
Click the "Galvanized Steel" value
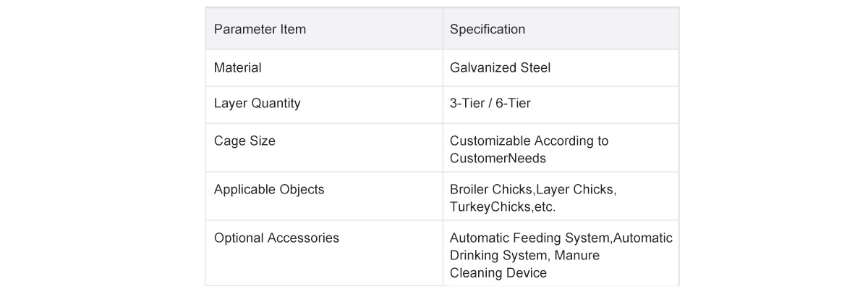500,68
